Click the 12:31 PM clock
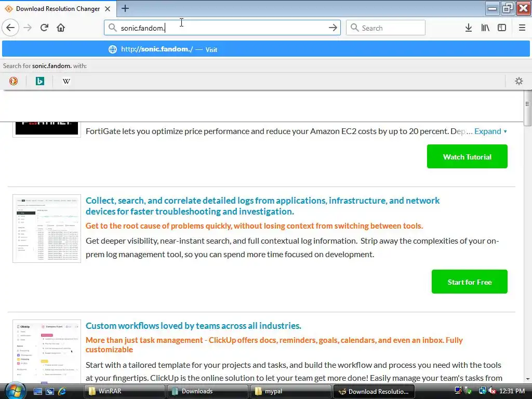The image size is (532, 399). [x=512, y=391]
